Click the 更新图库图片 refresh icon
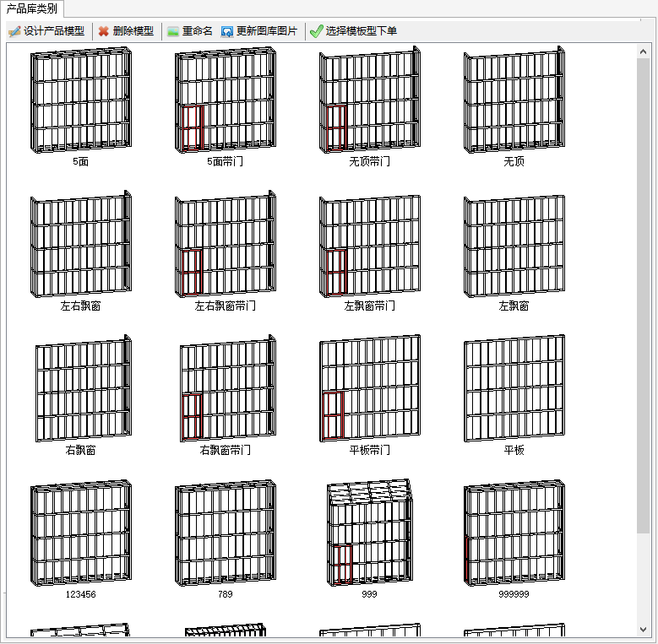Image resolution: width=658 pixels, height=644 pixels. click(227, 31)
